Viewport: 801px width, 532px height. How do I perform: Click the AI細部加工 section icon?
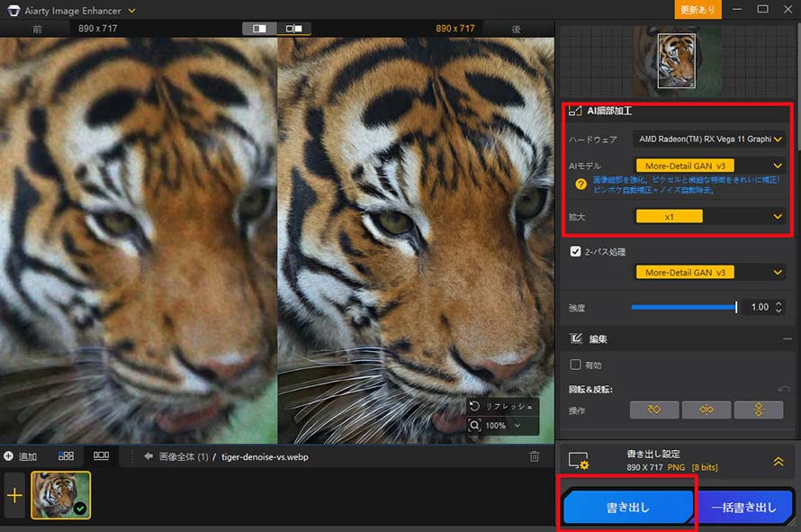pos(575,111)
